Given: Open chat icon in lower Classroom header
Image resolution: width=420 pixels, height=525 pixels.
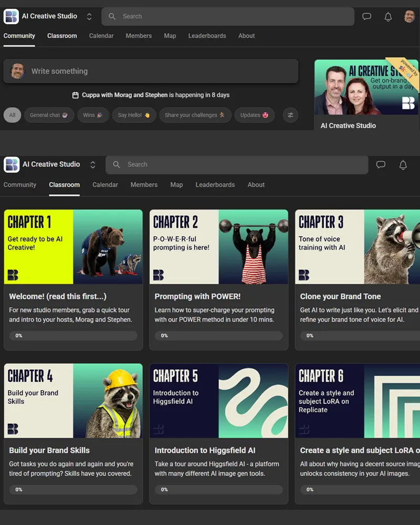Looking at the screenshot, I should 381,165.
